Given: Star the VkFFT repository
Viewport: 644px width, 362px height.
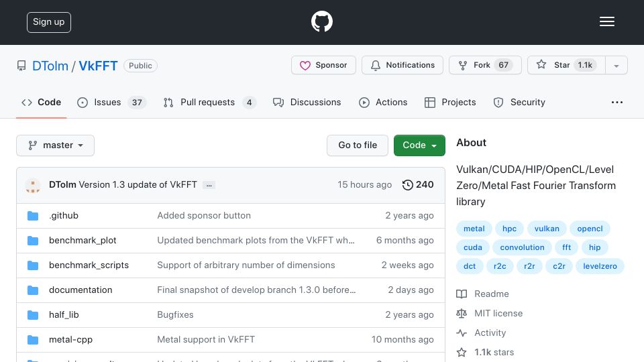Looking at the screenshot, I should point(566,65).
